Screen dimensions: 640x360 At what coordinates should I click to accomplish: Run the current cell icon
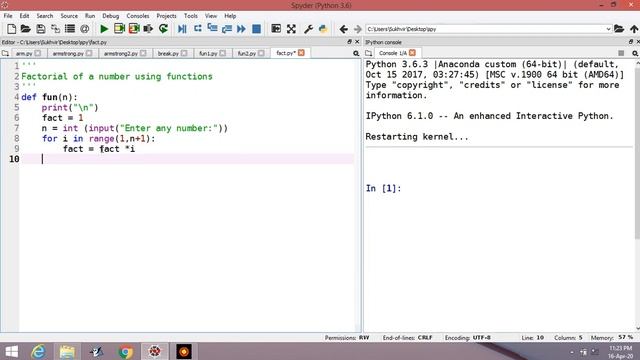[119, 29]
